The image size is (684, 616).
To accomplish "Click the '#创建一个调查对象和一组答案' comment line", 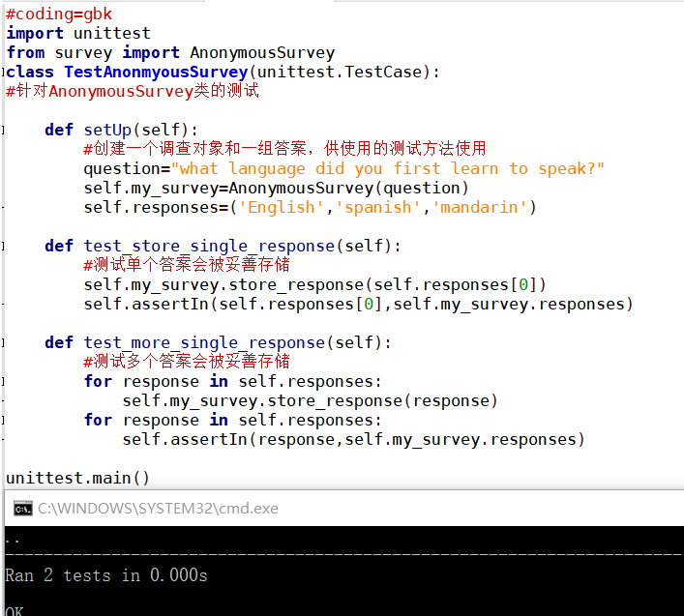I will click(x=284, y=149).
